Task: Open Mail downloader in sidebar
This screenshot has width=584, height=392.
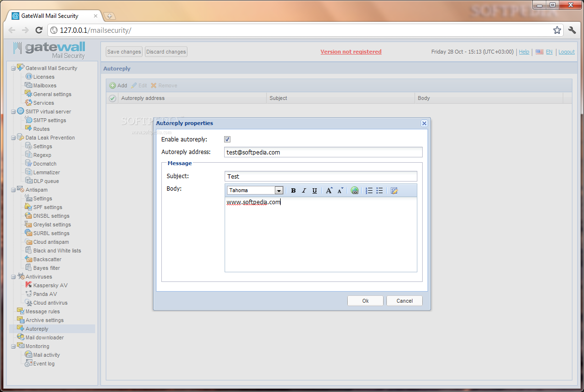Action: point(44,337)
